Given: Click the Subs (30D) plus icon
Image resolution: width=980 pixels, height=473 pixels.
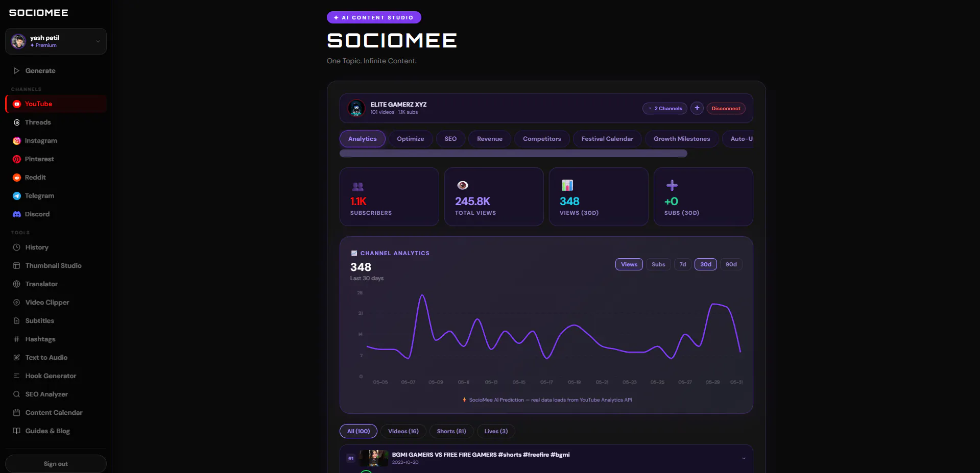Looking at the screenshot, I should [672, 185].
